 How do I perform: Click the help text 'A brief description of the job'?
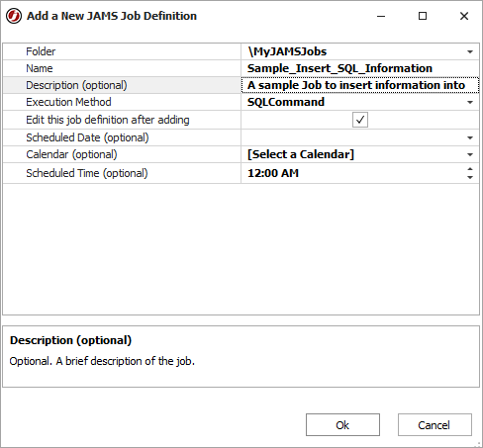click(126, 361)
